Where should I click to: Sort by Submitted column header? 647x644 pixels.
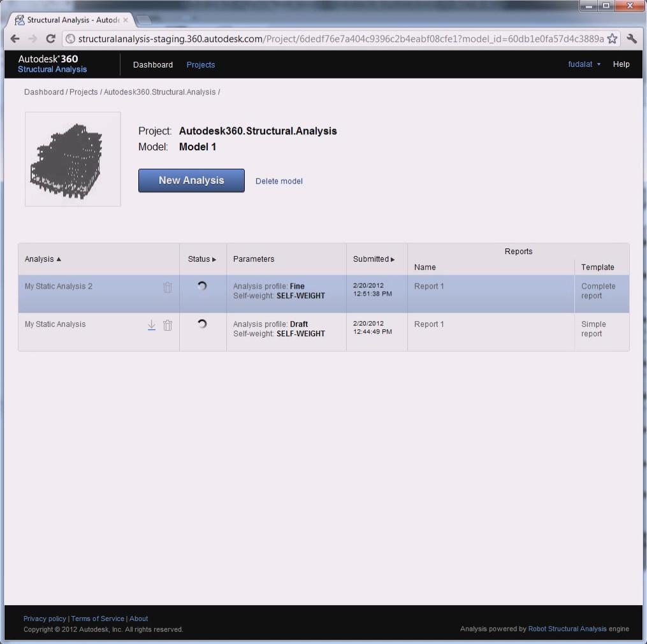(374, 259)
